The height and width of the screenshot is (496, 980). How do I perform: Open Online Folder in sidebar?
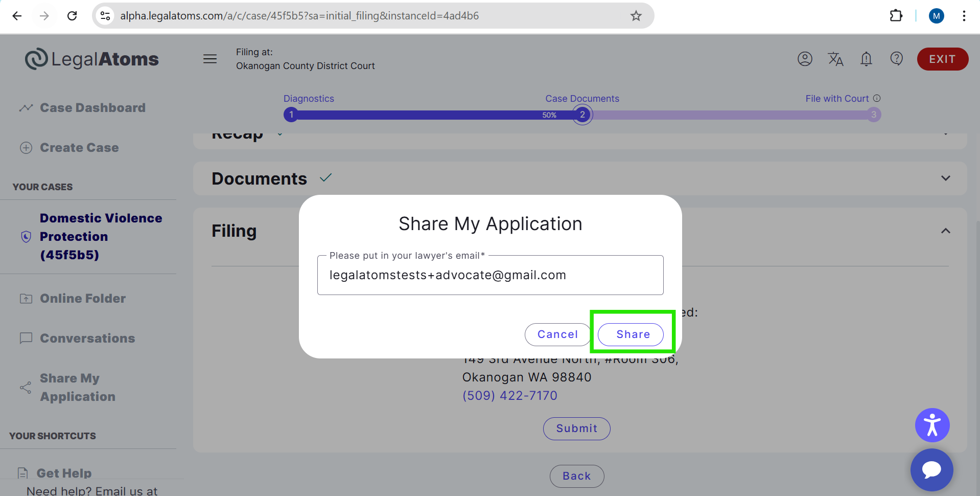point(83,299)
